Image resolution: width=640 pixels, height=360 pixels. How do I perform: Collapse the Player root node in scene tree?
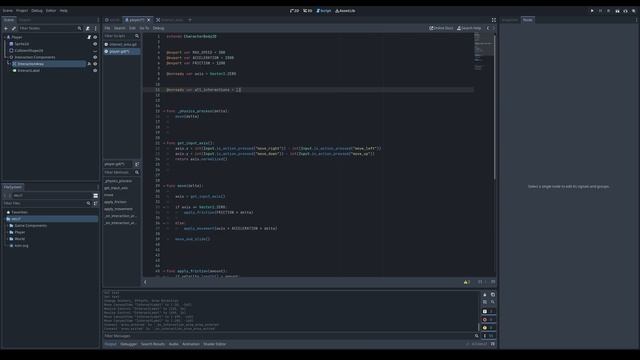pos(4,37)
